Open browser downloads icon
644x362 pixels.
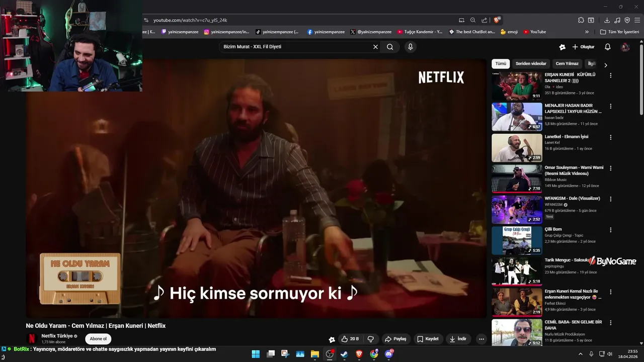pos(607,20)
